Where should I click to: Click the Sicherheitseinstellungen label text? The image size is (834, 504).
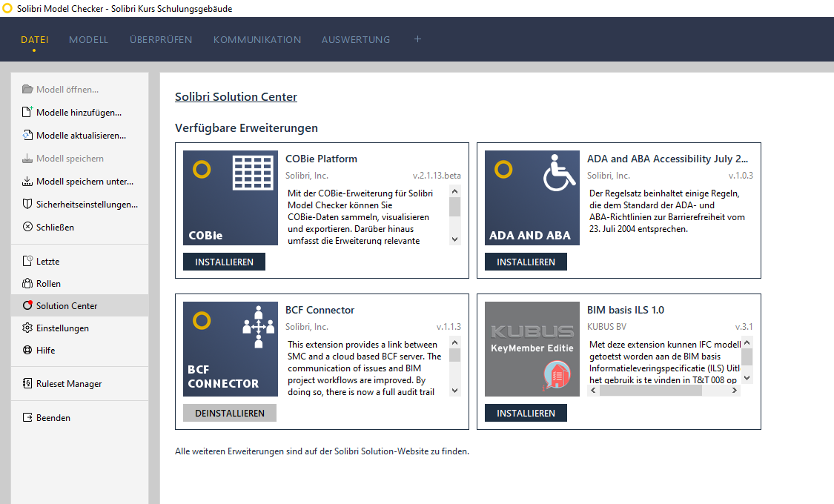coord(87,204)
